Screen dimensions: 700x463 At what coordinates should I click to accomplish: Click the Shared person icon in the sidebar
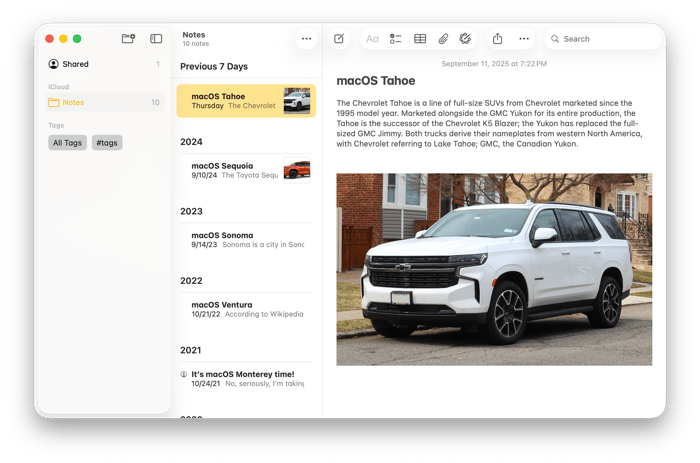click(54, 64)
